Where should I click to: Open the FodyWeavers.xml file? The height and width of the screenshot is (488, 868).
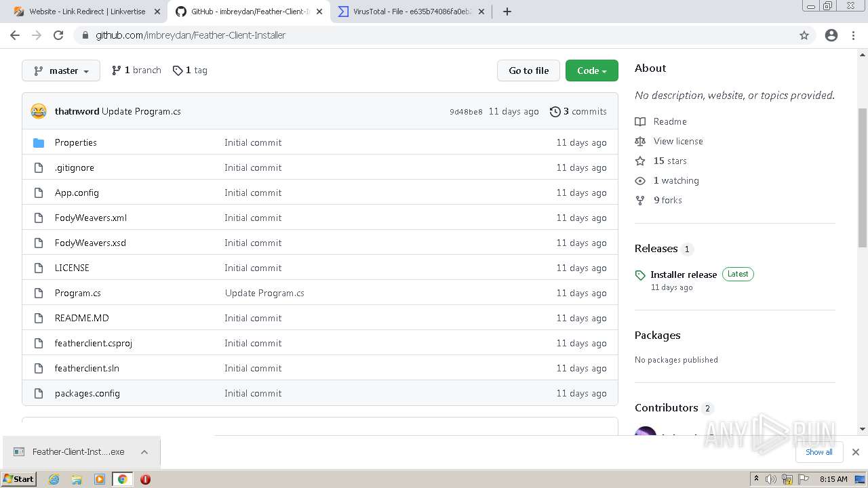91,218
